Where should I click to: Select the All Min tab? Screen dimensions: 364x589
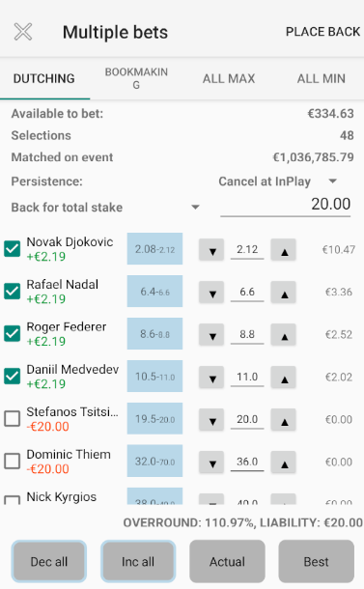[x=322, y=78]
